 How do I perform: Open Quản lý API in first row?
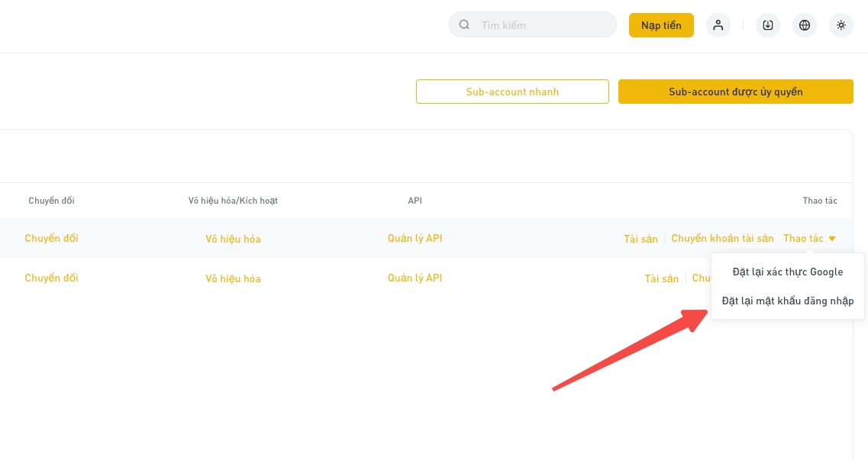coord(415,238)
